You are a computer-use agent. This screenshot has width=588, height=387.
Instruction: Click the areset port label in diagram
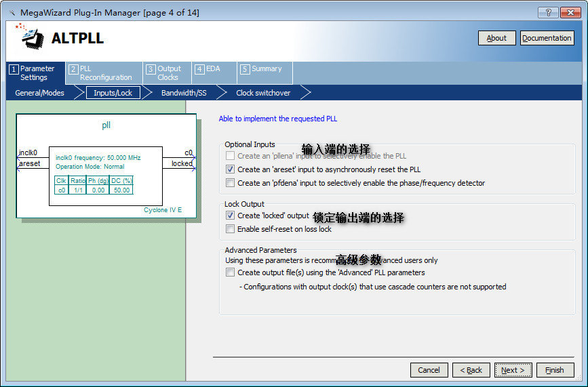point(30,163)
